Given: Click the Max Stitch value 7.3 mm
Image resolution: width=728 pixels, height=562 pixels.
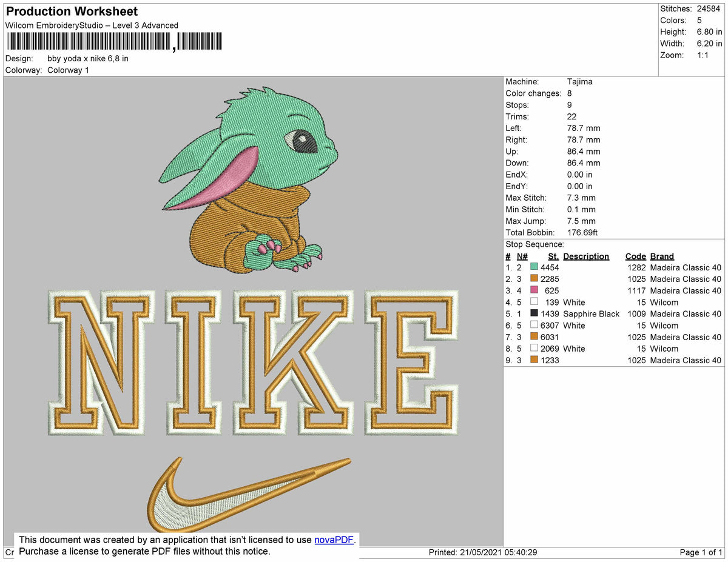Looking at the screenshot, I should pos(581,198).
